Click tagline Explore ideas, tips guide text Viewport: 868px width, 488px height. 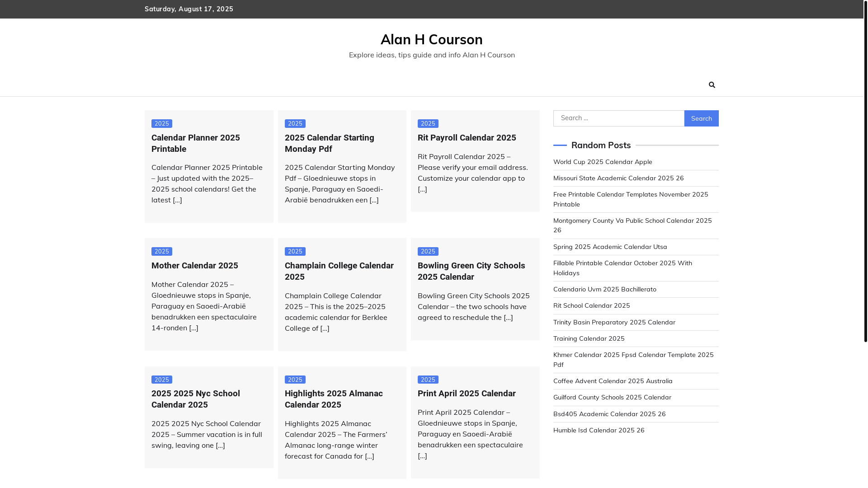(431, 55)
